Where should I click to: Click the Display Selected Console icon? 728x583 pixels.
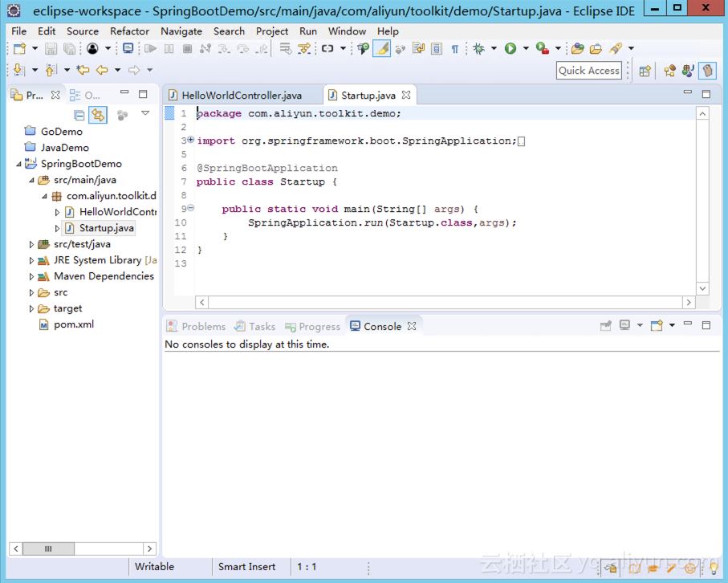pyautogui.click(x=624, y=326)
